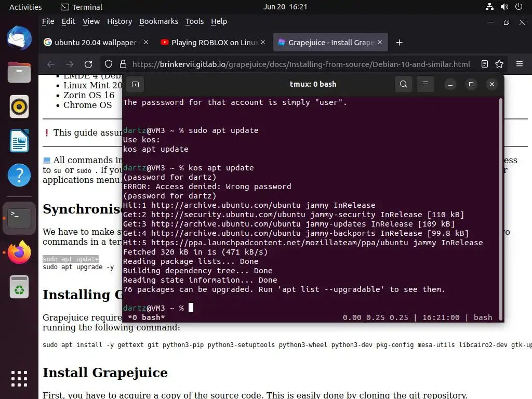The image size is (532, 399).
Task: Click the sudo apt install command line
Action: point(287,345)
